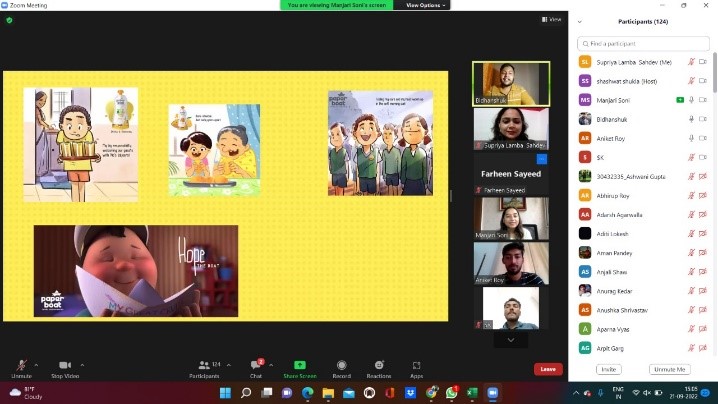Image resolution: width=718 pixels, height=404 pixels.
Task: Click Zoom icon in taskbar
Action: pos(493,393)
